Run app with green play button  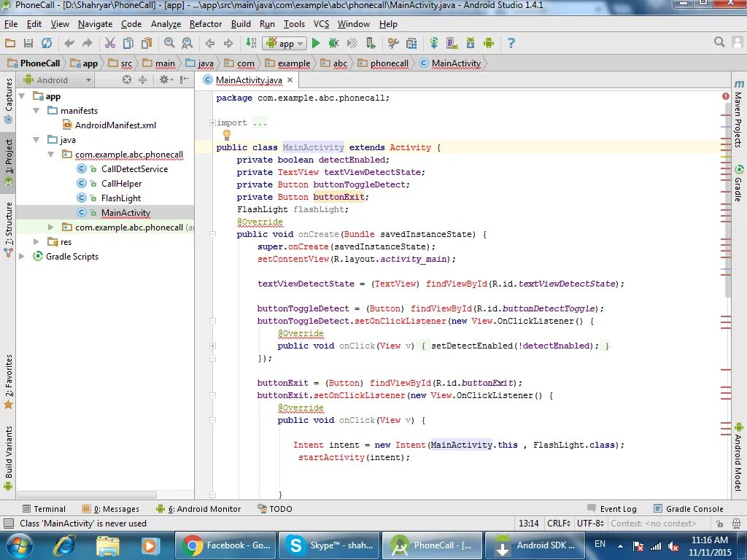(315, 43)
